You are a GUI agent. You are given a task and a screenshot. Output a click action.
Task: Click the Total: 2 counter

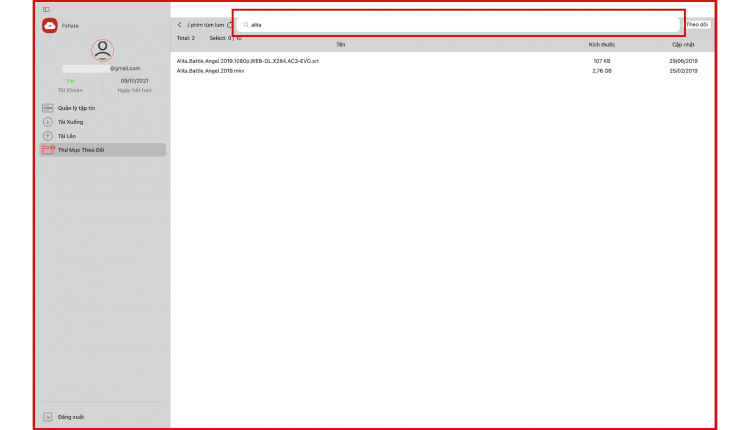[x=186, y=38]
